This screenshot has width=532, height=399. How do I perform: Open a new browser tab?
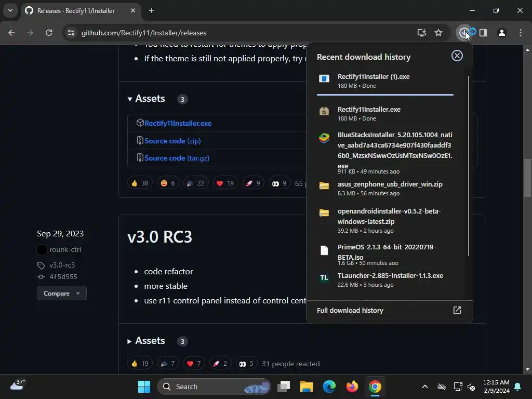(x=152, y=10)
